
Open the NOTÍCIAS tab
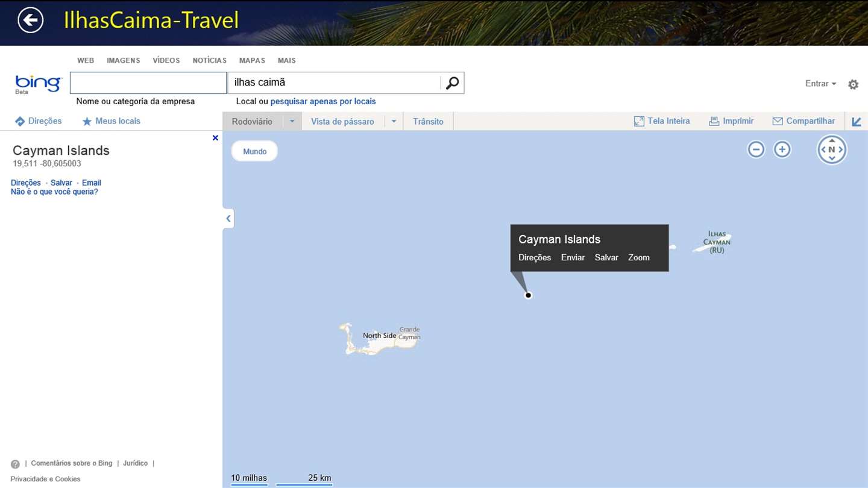click(x=210, y=60)
